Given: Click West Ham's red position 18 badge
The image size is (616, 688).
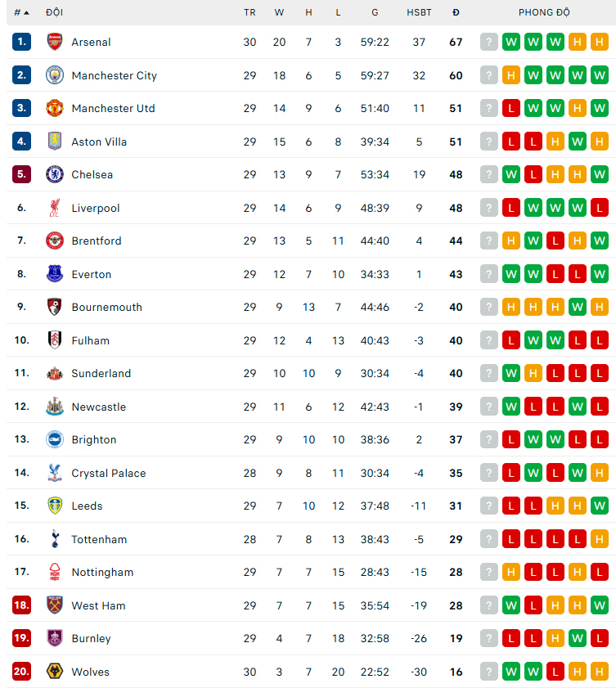Looking at the screenshot, I should pos(21,605).
